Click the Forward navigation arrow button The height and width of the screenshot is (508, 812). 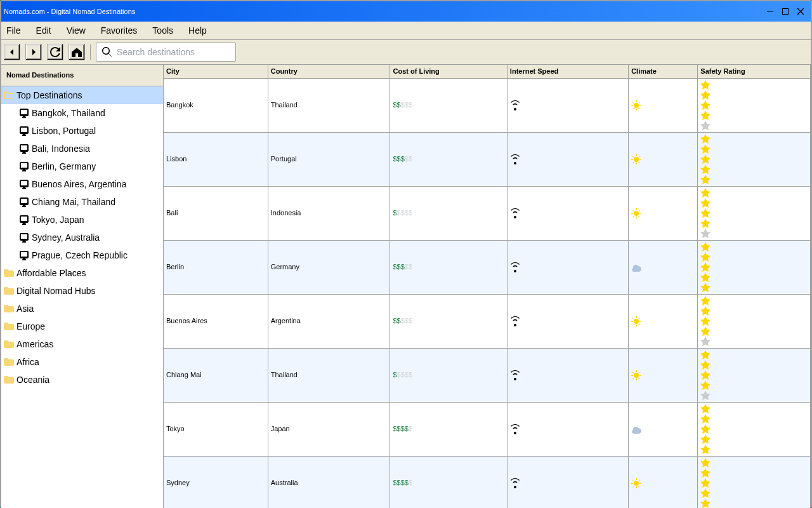[x=34, y=52]
